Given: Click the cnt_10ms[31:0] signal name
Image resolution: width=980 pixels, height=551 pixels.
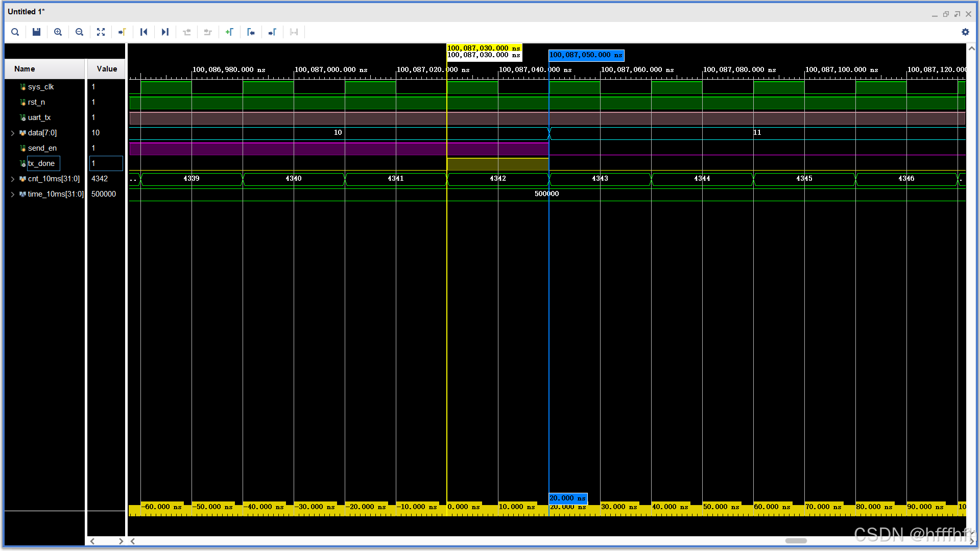Looking at the screenshot, I should (x=54, y=179).
